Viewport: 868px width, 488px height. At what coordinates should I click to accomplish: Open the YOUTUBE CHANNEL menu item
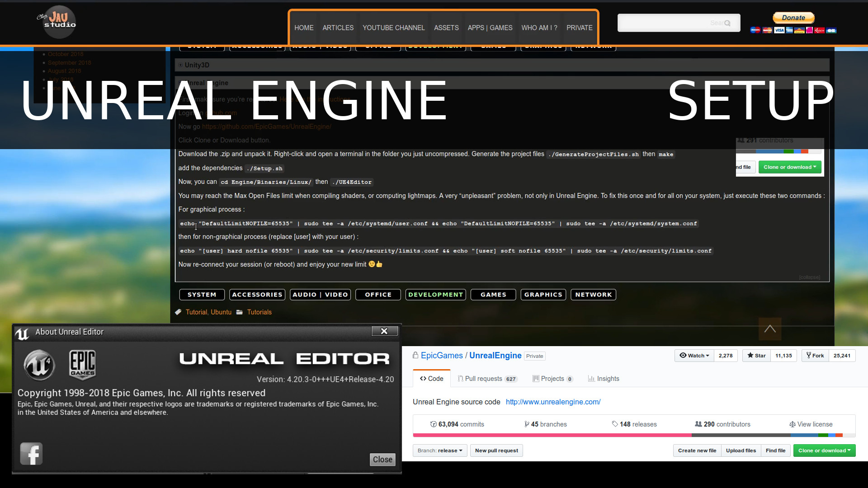(x=393, y=28)
